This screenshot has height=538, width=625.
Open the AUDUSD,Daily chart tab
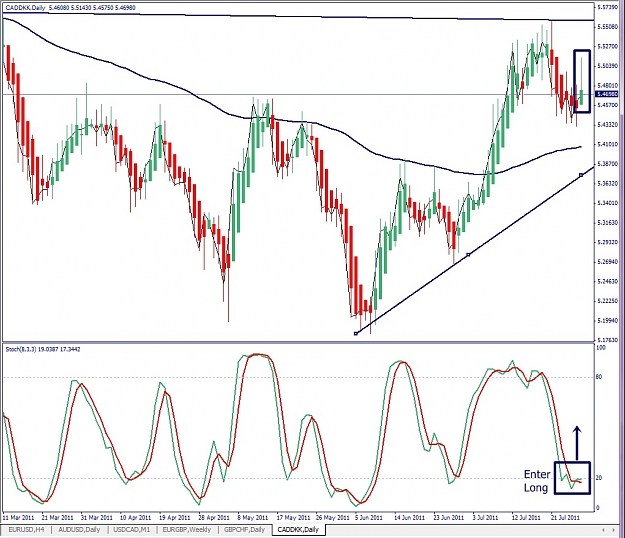79,530
